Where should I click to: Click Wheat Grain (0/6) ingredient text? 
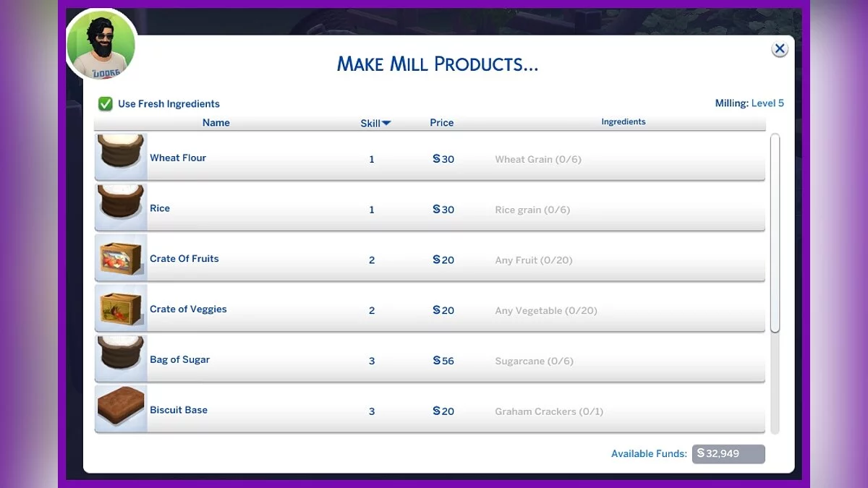pos(538,159)
